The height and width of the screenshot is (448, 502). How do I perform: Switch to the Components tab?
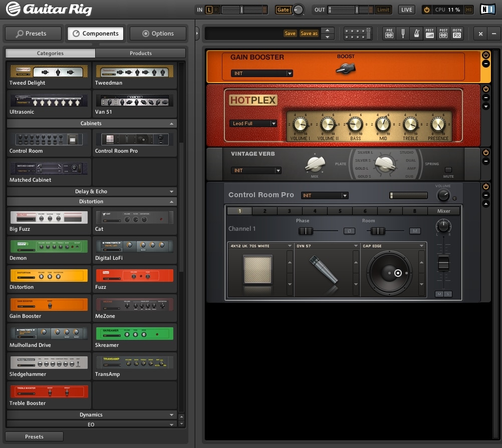tap(95, 33)
